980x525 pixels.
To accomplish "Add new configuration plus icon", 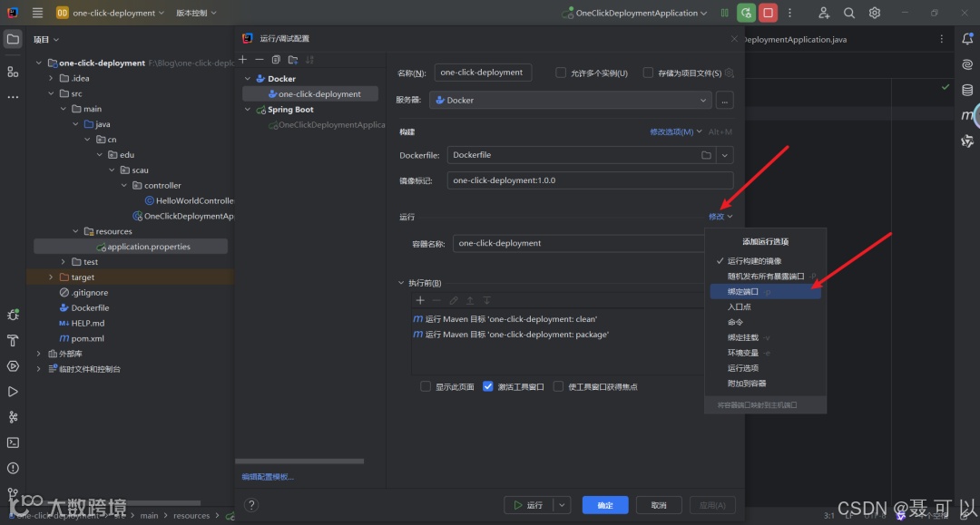I will (243, 59).
